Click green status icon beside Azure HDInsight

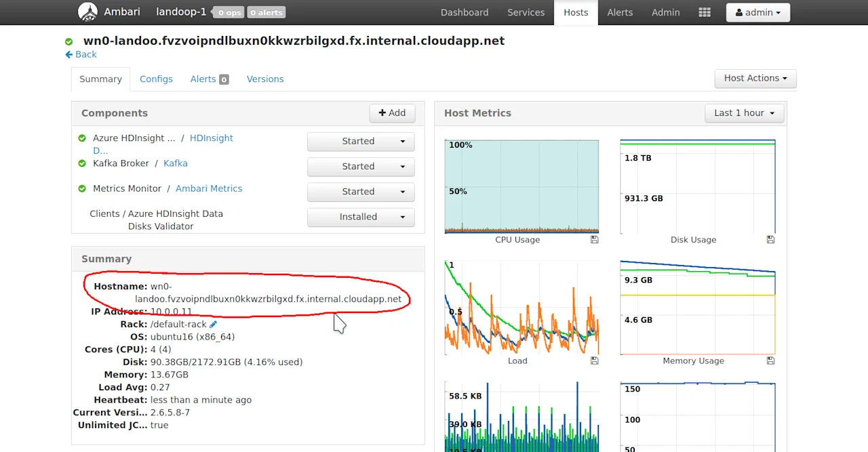click(82, 138)
